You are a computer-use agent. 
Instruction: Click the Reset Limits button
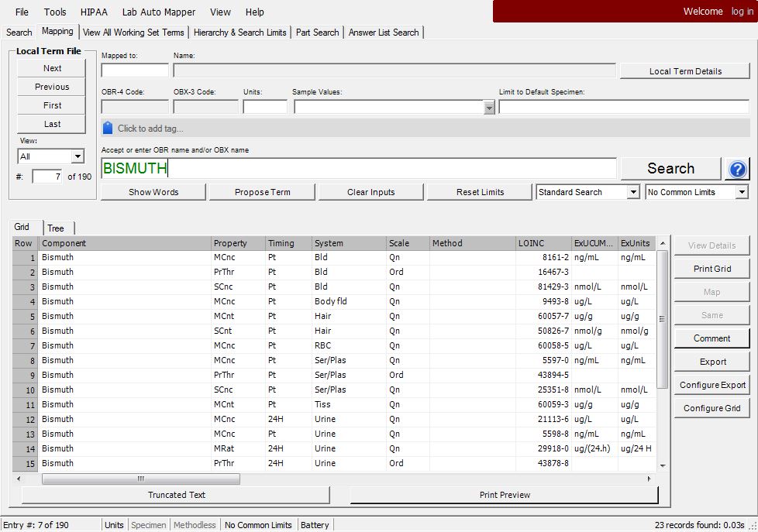pyautogui.click(x=480, y=192)
